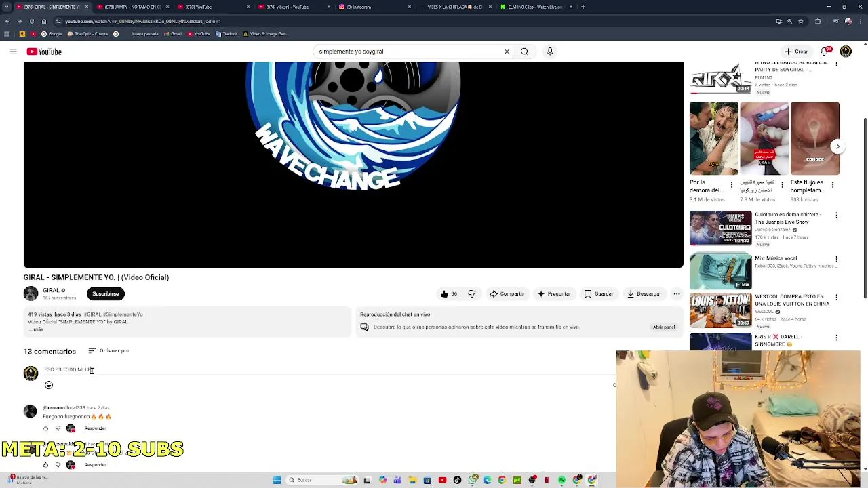The width and height of the screenshot is (868, 488).
Task: Open the YouTube hamburger guide menu
Action: point(13,52)
